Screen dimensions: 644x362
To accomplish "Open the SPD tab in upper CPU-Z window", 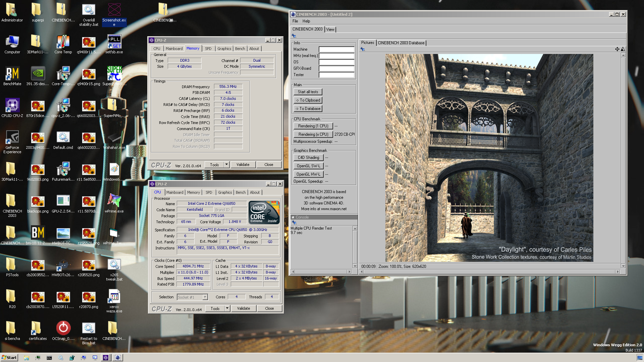I will 208,49.
